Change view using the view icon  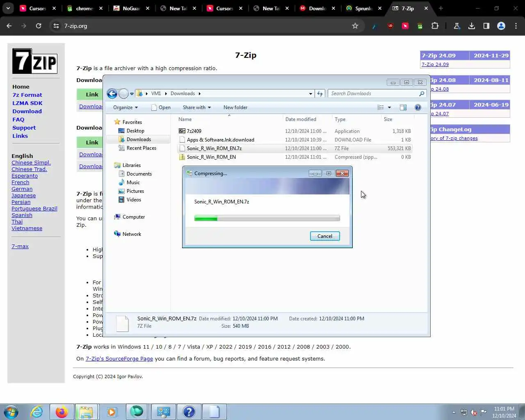[x=381, y=107]
